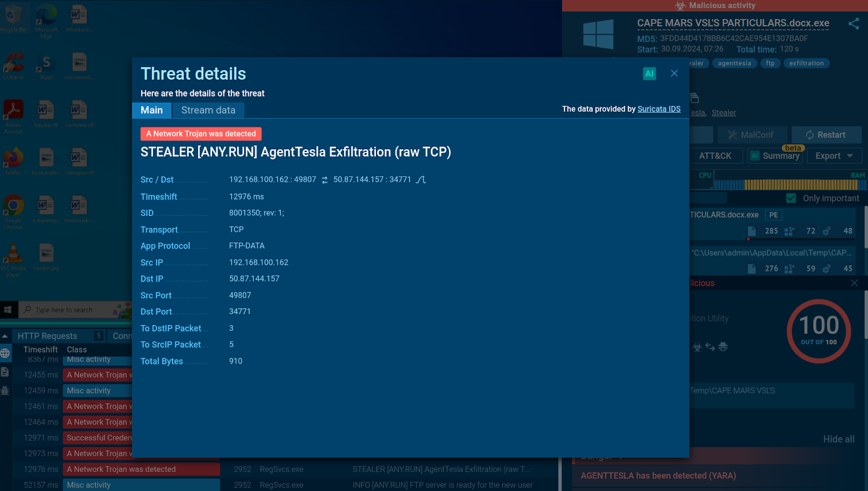This screenshot has height=491, width=868.
Task: Select the 12971 ms Successful Credential row
Action: [73, 438]
